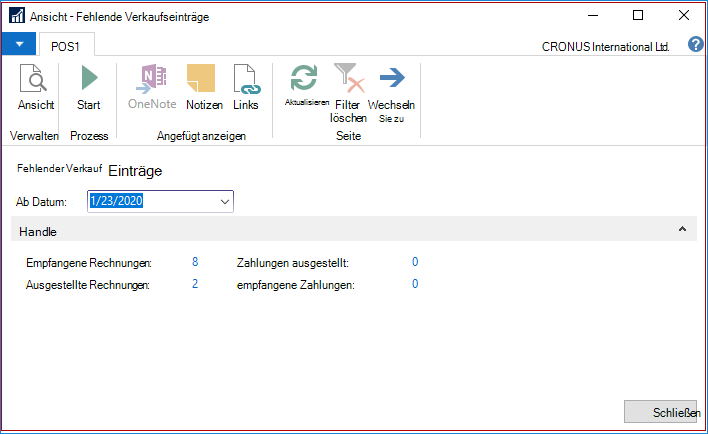
Task: Run the Start process icon
Action: [x=89, y=78]
